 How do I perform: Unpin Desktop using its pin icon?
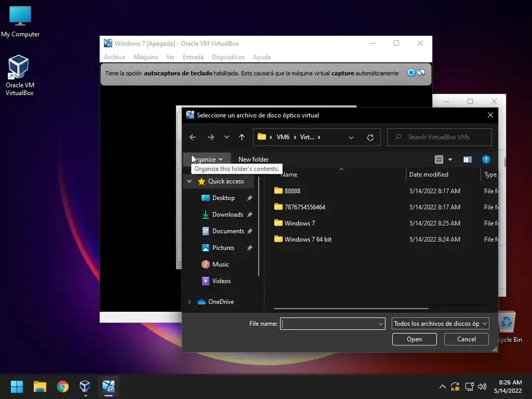coord(250,198)
